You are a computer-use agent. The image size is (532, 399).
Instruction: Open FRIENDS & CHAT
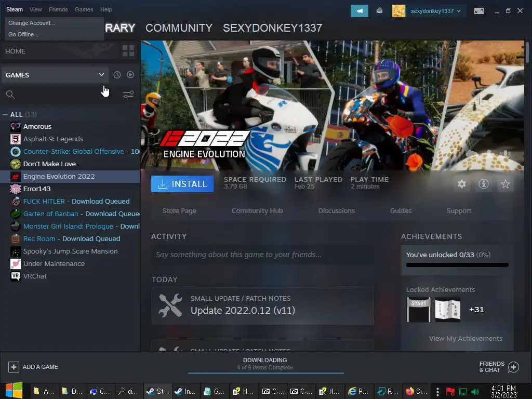(499, 367)
